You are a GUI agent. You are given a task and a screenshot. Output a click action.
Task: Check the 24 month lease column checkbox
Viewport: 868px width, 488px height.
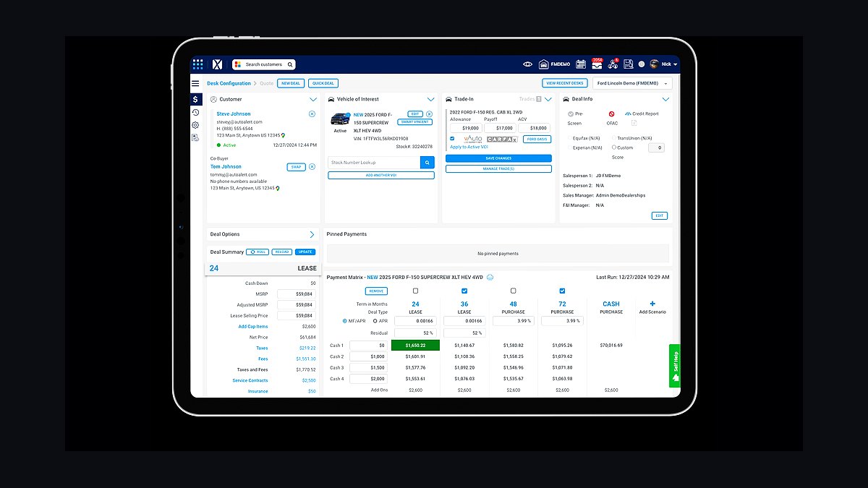click(x=415, y=291)
